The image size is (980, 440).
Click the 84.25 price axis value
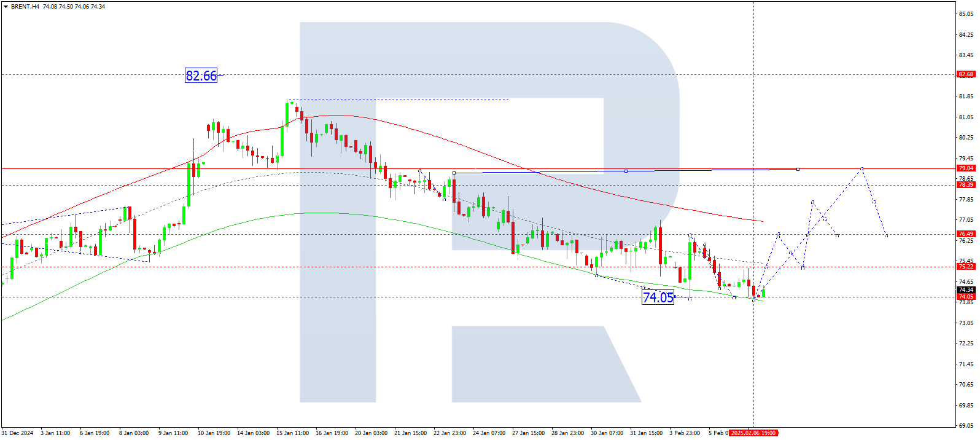(x=966, y=35)
